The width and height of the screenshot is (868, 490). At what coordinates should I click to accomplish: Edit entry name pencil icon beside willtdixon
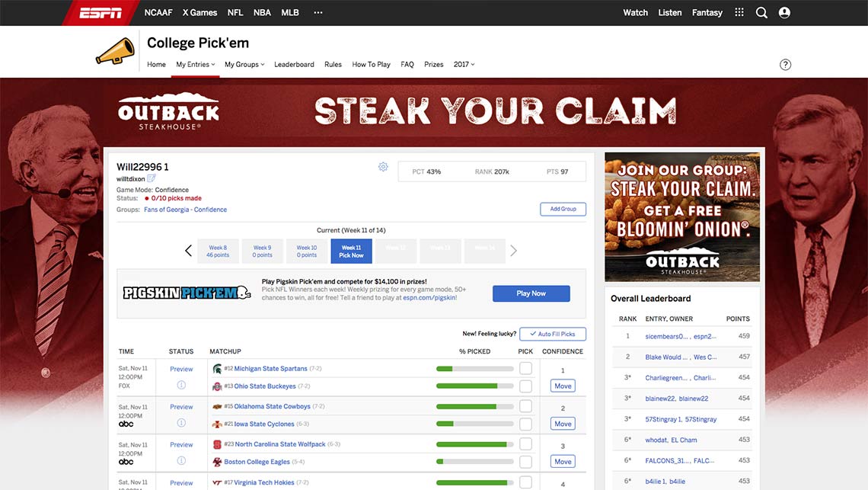click(x=151, y=178)
